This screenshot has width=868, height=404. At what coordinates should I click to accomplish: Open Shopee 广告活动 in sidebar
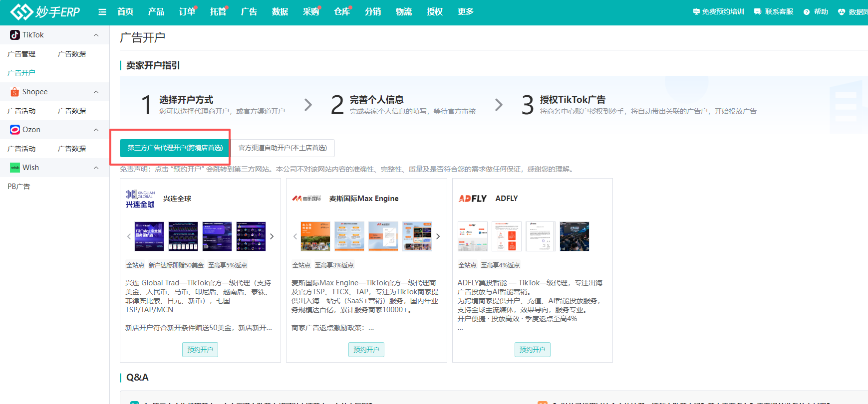21,111
